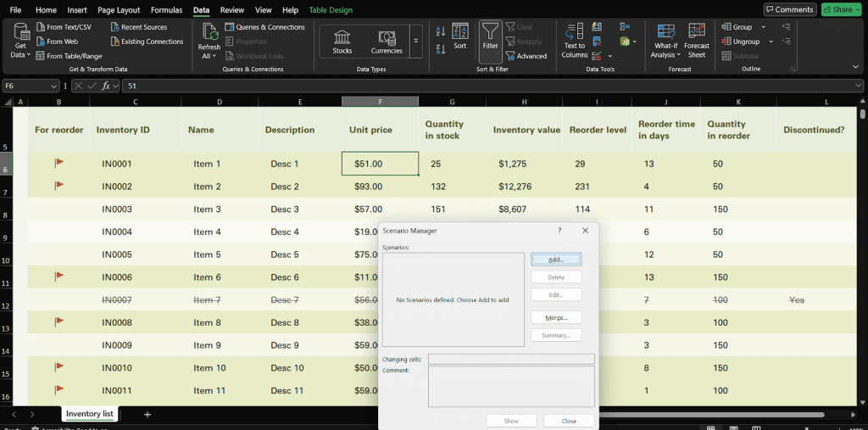Click the Scenario Manager help question mark
868x430 pixels.
[559, 231]
